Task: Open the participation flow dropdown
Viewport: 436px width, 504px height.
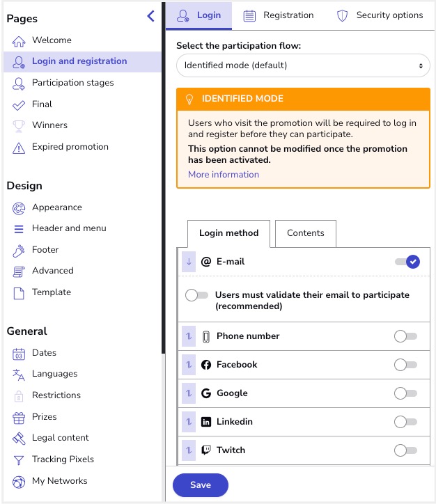Action: (303, 65)
